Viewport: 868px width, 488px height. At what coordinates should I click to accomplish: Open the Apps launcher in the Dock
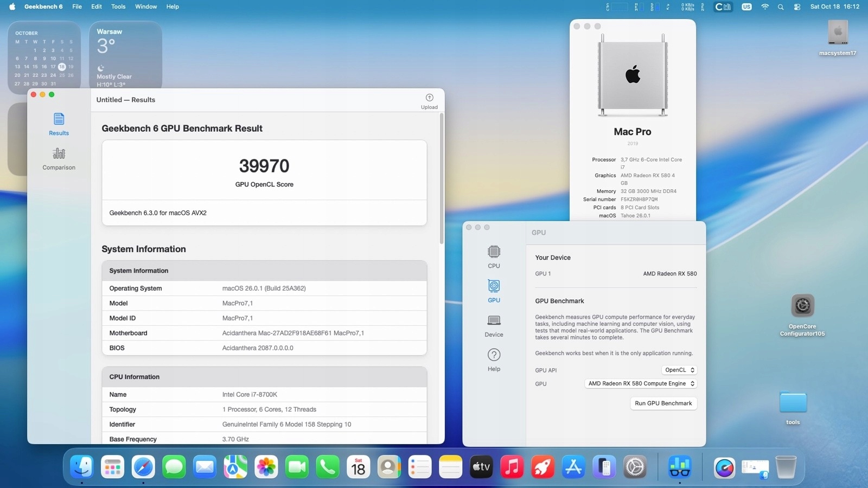[112, 467]
